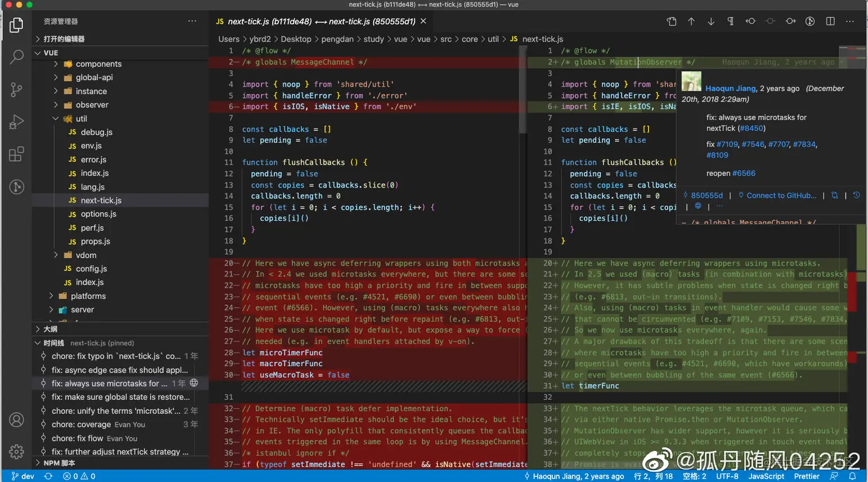Open error.js in file tree
This screenshot has width=868, height=482.
(120, 160)
